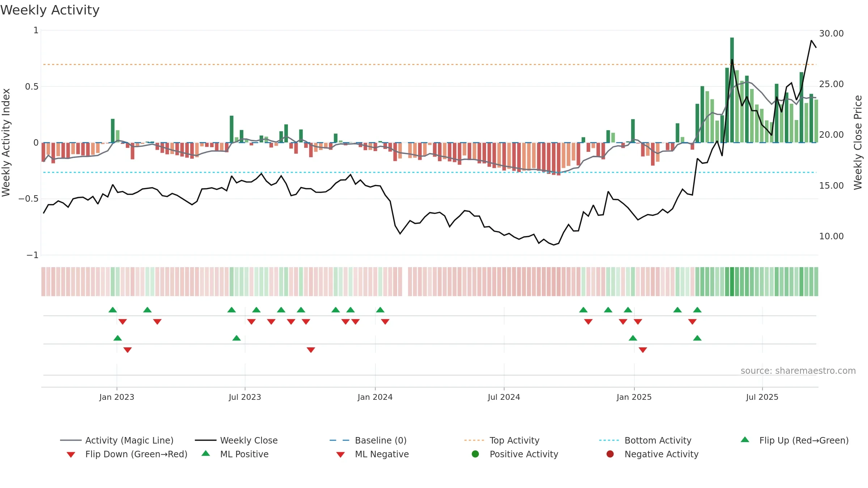Toggle the Flip Down (Green→Red) legend entry
This screenshot has width=868, height=488.
pyautogui.click(x=127, y=454)
